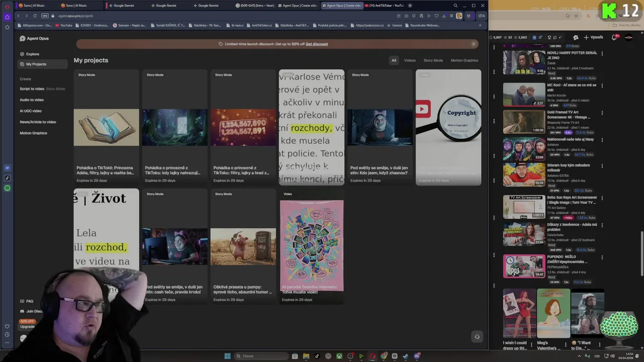Play the MC Koci video thumbnail

point(524,94)
